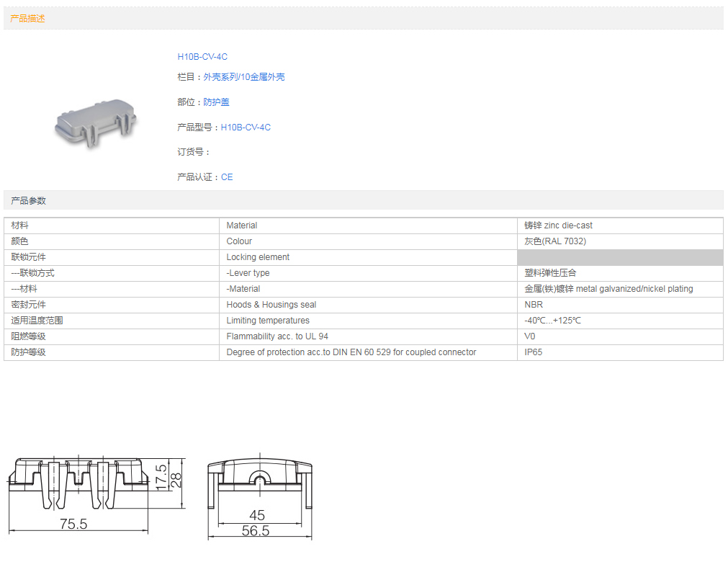The width and height of the screenshot is (728, 567).
Task: Select the 塑料弹性压合 lever type cell
Action: pyautogui.click(x=550, y=273)
